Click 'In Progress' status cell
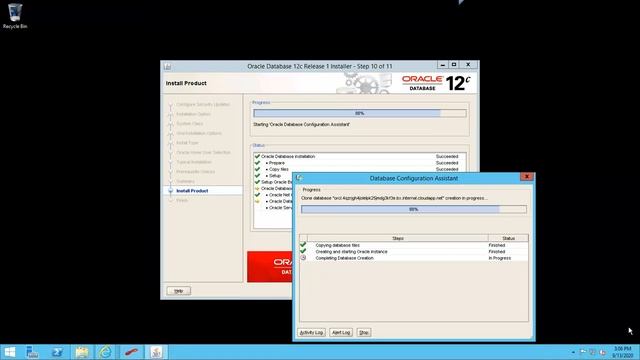This screenshot has height=360, width=640. click(500, 258)
